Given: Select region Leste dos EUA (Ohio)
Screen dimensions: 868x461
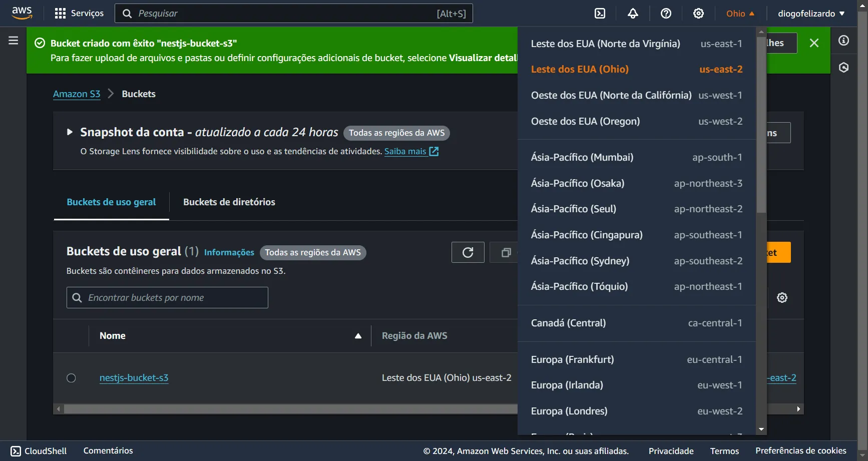Looking at the screenshot, I should pos(637,69).
